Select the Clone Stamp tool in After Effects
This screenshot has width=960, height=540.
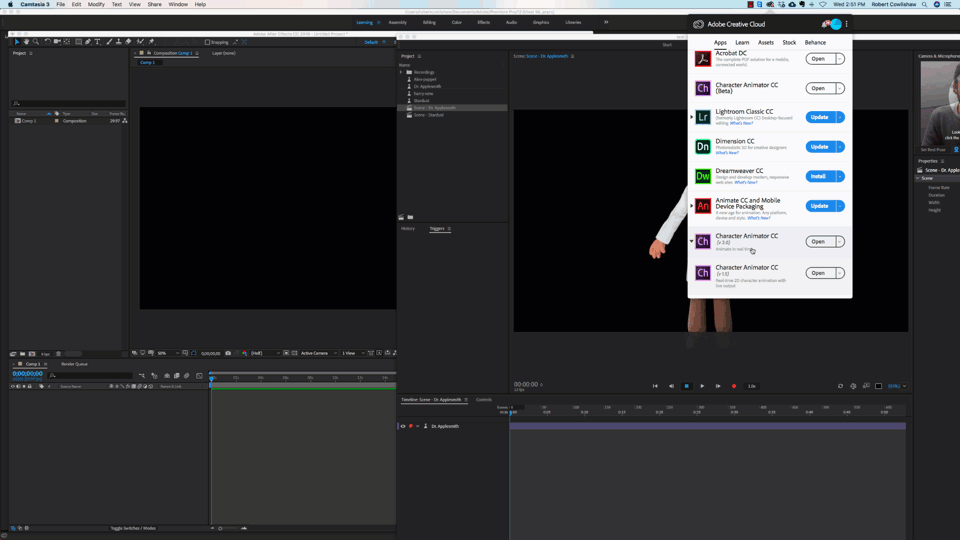click(118, 42)
